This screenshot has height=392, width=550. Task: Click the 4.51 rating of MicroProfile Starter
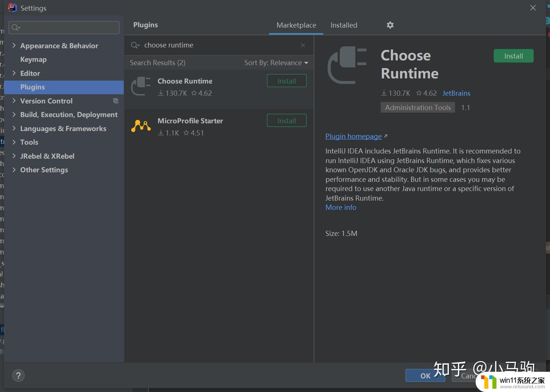pos(194,133)
